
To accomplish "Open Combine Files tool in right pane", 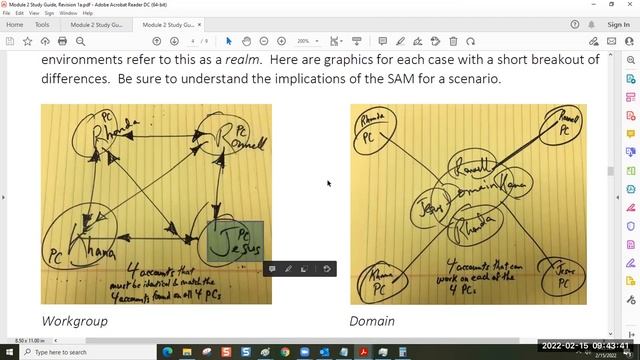I will pos(631,152).
